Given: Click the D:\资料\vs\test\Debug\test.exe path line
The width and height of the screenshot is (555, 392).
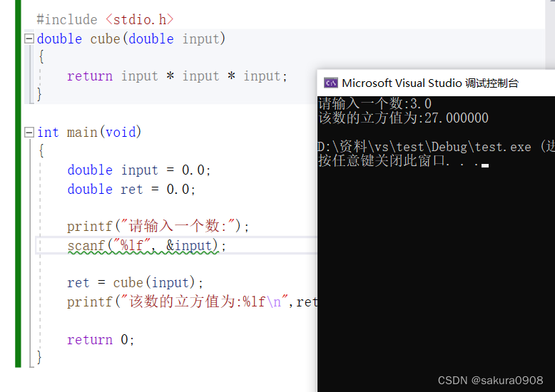Looking at the screenshot, I should (436, 147).
